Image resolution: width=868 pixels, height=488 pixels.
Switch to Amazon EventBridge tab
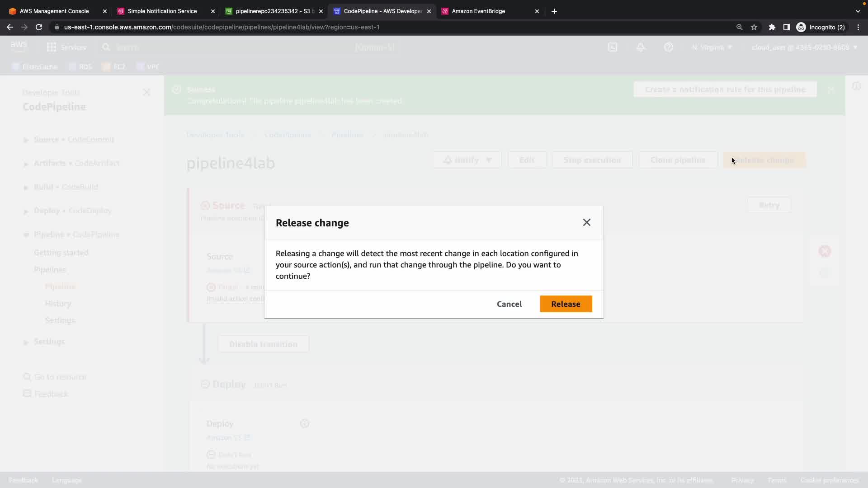[478, 11]
